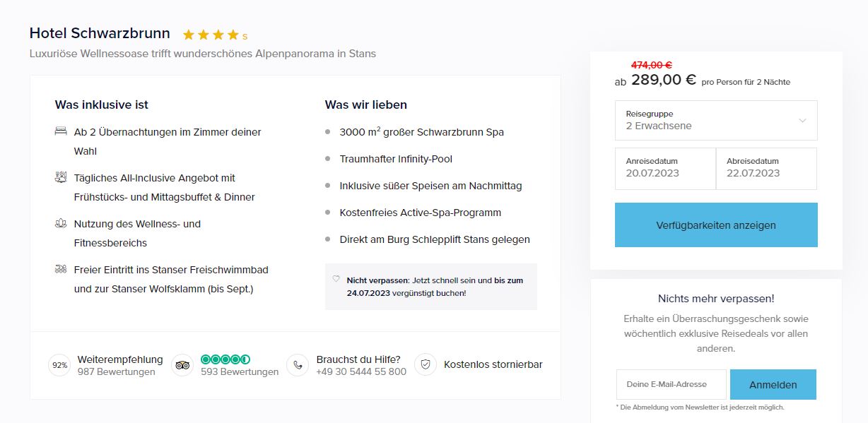Click the bed icon beside Übernachtungen
Screen dimensions: 868x423
(60, 132)
